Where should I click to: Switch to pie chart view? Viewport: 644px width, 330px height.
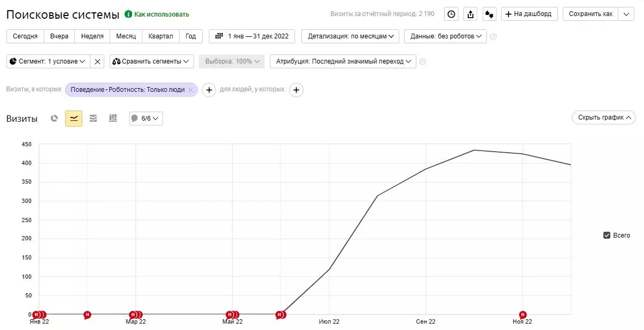point(54,119)
